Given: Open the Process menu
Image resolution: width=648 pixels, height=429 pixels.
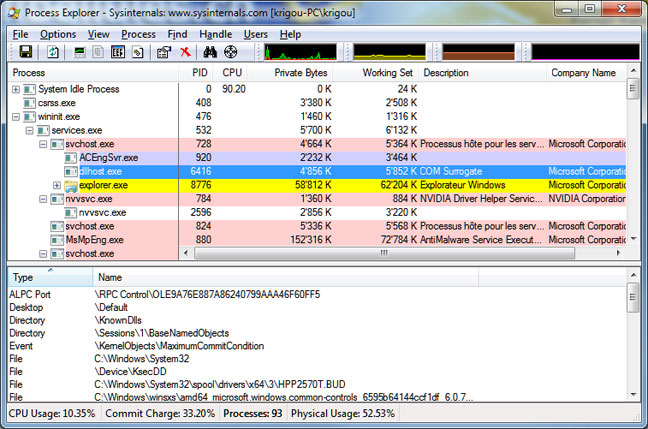Looking at the screenshot, I should (x=138, y=34).
